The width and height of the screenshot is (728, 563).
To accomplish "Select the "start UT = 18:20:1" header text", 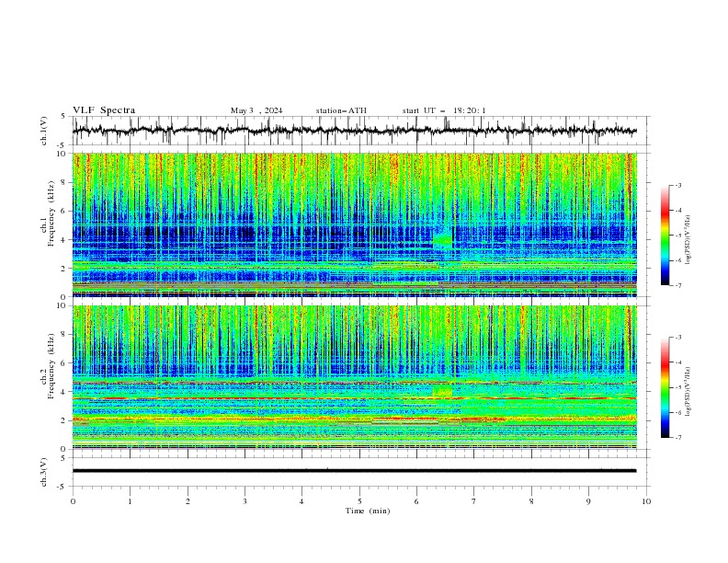I will pyautogui.click(x=444, y=110).
